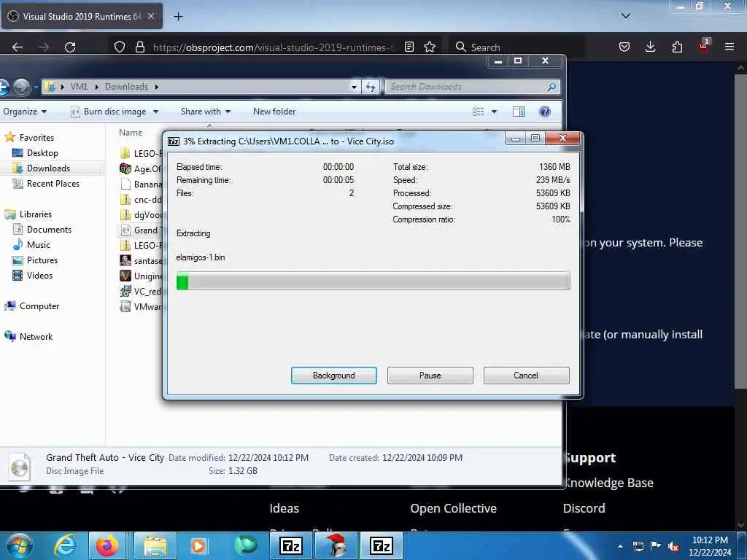The image size is (747, 560).
Task: Click the uBlock Origin extension icon
Action: click(x=704, y=46)
